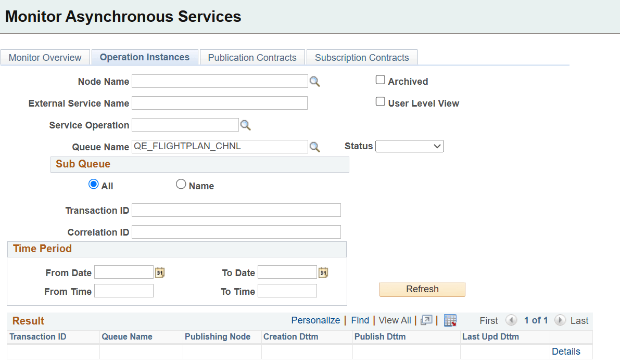
Task: Open the Personalize link for results
Action: (315, 320)
